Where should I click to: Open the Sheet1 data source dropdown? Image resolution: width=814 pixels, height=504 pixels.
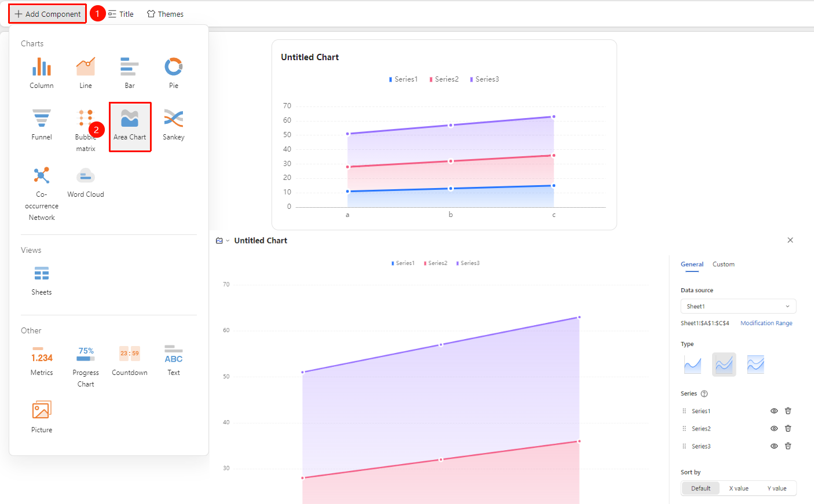tap(738, 306)
